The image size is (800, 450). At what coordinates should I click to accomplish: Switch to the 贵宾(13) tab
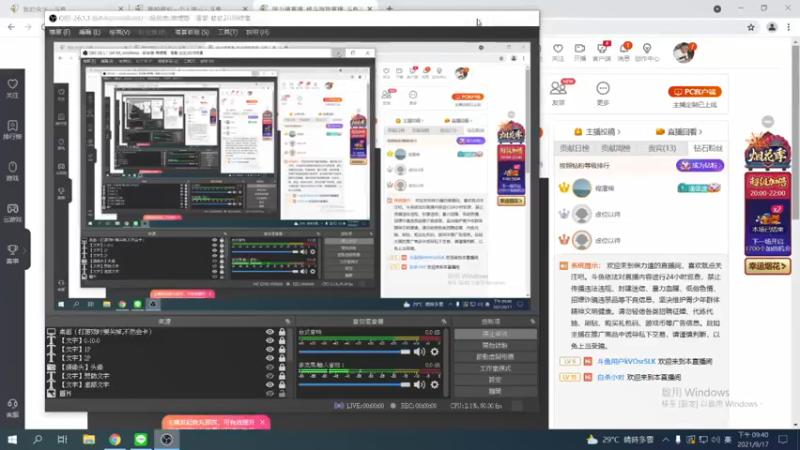click(662, 148)
